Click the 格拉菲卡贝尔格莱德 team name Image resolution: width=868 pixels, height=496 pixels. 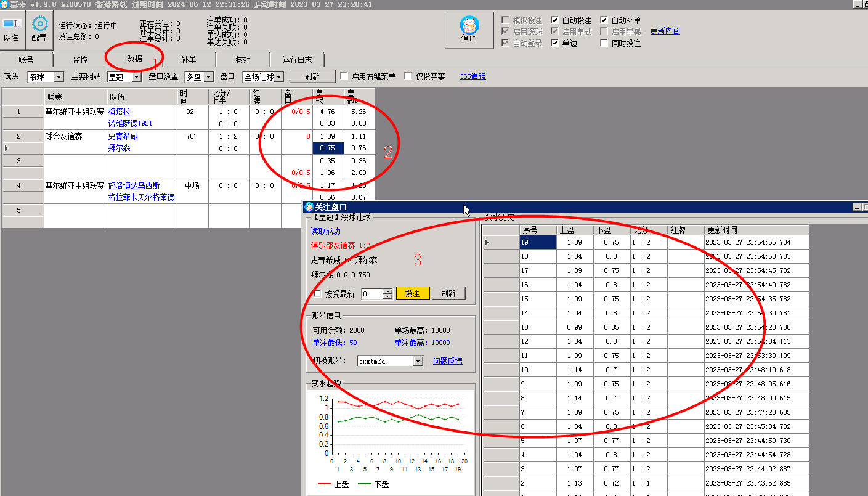click(x=141, y=197)
